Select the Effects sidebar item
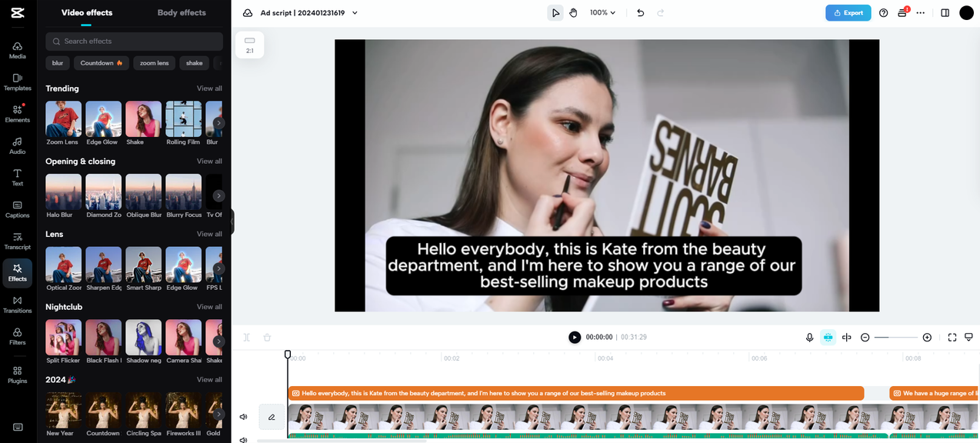 click(18, 273)
